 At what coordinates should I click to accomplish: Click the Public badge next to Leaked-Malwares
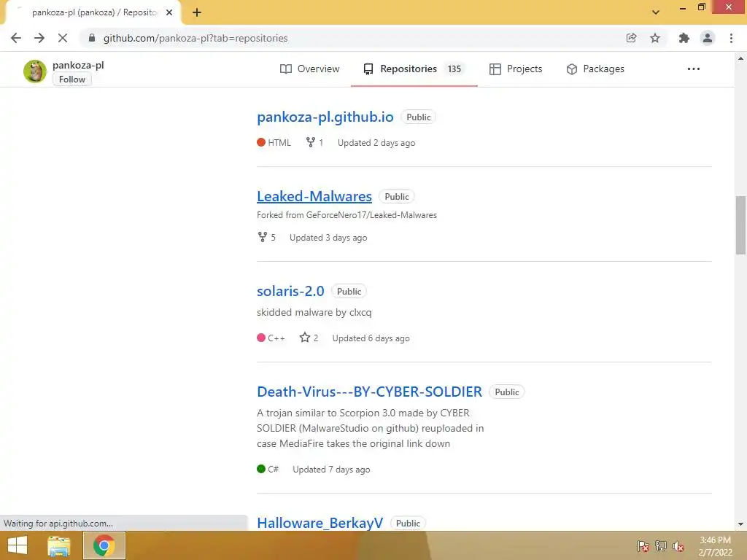tap(397, 197)
